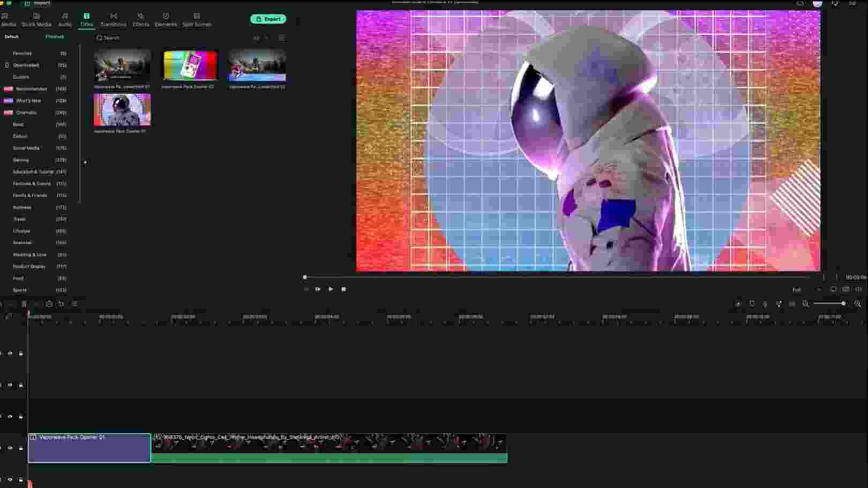Open the Transitions tab

(x=114, y=20)
